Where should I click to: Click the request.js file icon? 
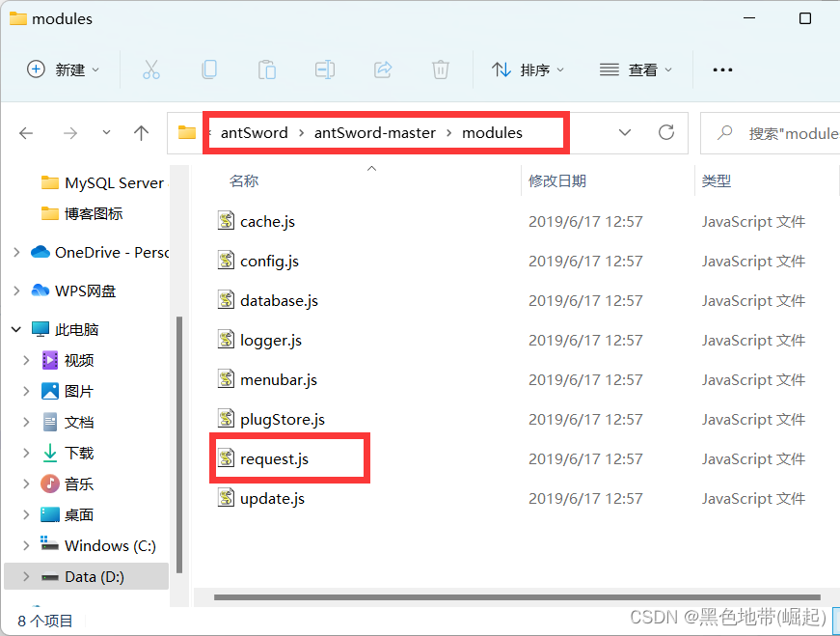226,458
